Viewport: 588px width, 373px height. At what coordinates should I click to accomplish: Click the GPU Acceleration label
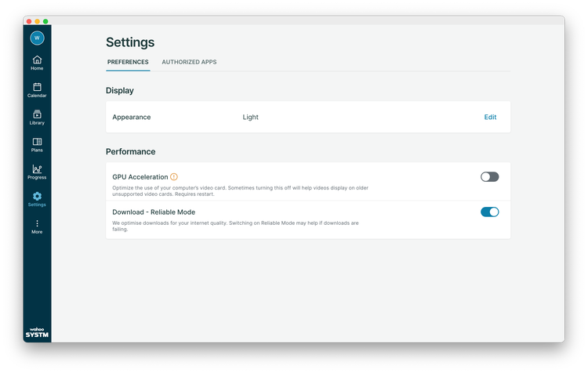pyautogui.click(x=140, y=177)
